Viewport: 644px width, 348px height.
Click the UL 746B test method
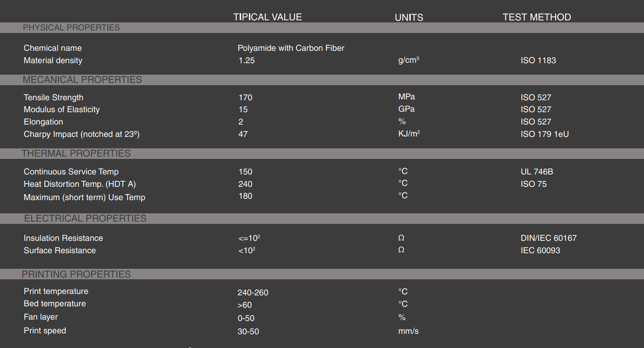537,172
